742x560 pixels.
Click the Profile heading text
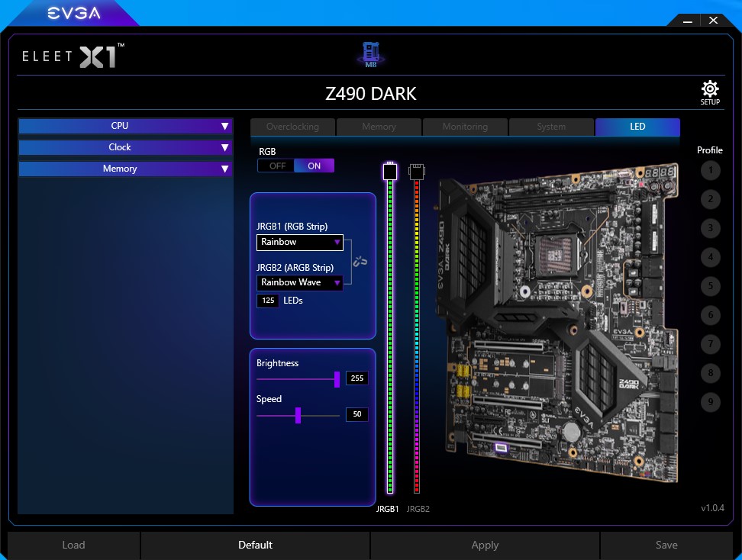pos(709,150)
